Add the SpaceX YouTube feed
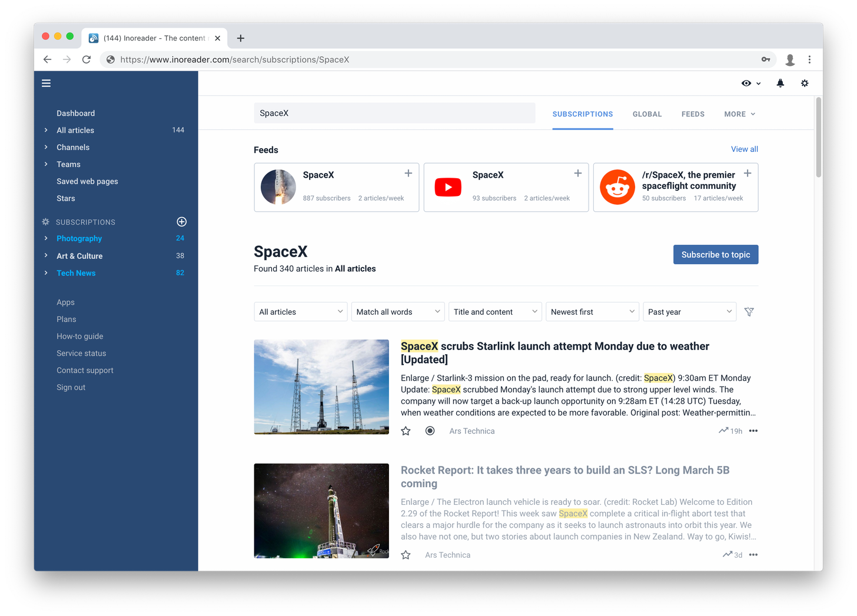The width and height of the screenshot is (857, 616). pyautogui.click(x=578, y=174)
